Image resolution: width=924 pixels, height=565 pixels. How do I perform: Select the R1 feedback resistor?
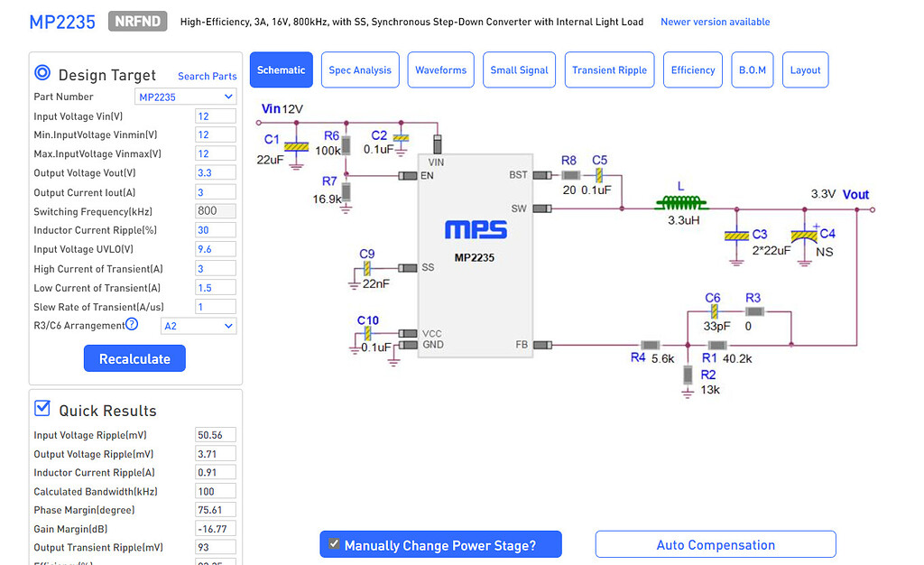718,345
